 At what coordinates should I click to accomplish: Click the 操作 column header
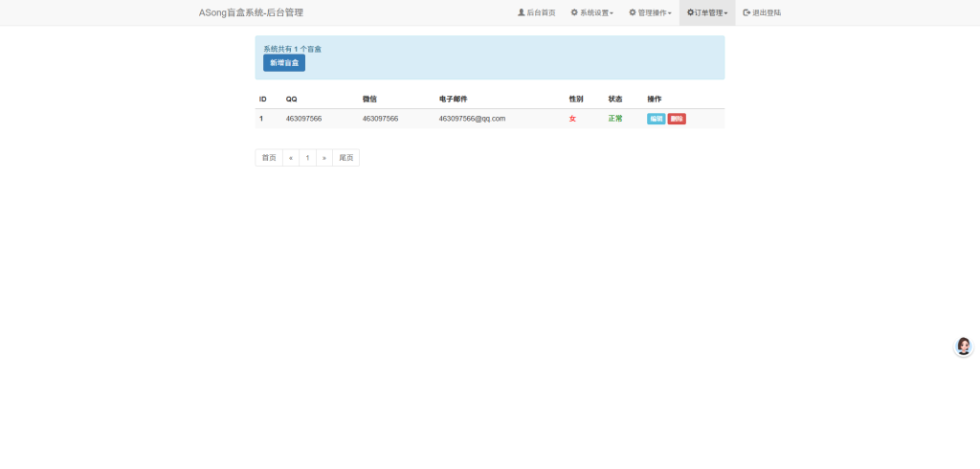655,100
